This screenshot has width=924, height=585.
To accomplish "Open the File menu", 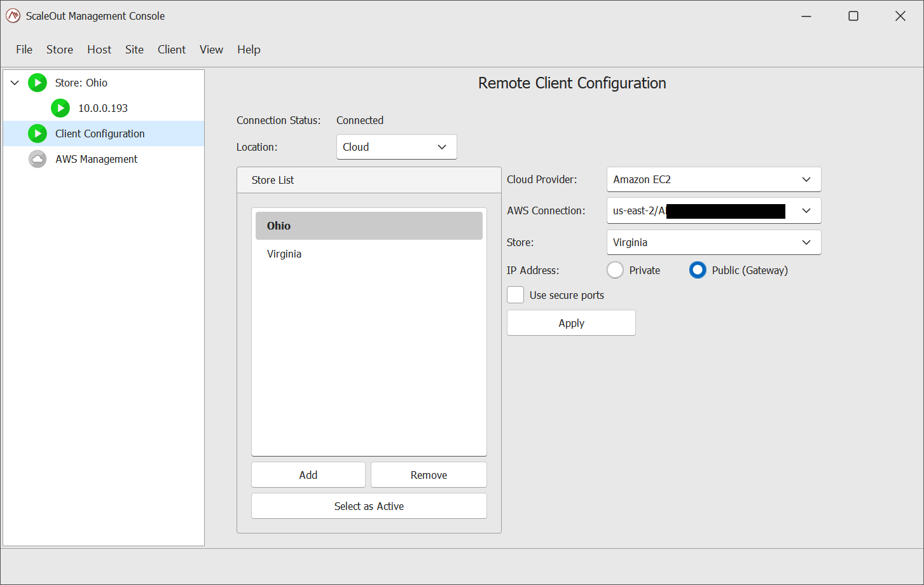I will (24, 50).
